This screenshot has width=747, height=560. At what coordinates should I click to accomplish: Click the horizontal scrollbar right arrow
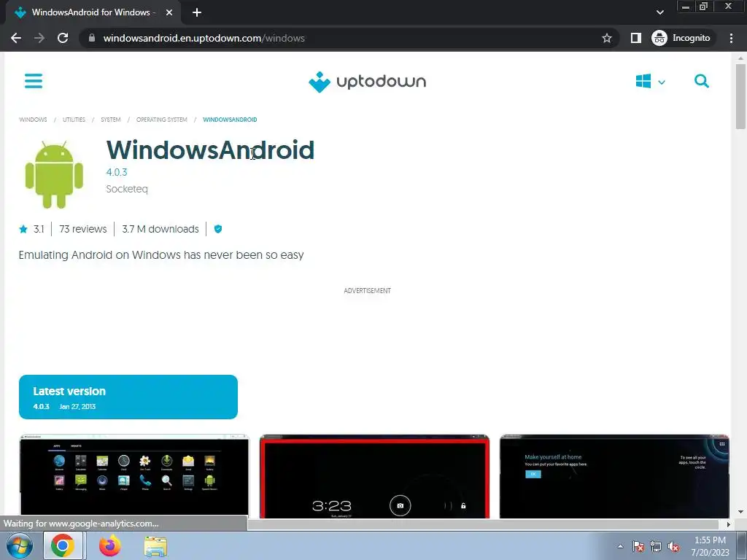pyautogui.click(x=729, y=524)
